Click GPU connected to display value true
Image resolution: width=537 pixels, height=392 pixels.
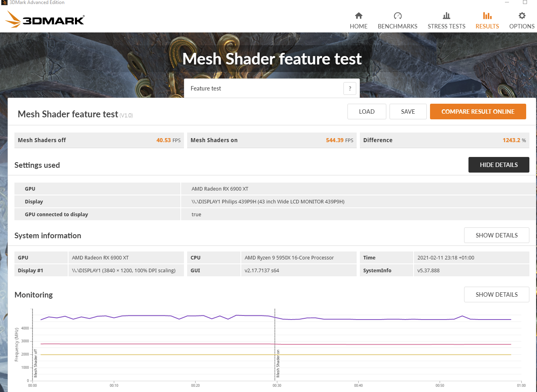pyautogui.click(x=196, y=215)
